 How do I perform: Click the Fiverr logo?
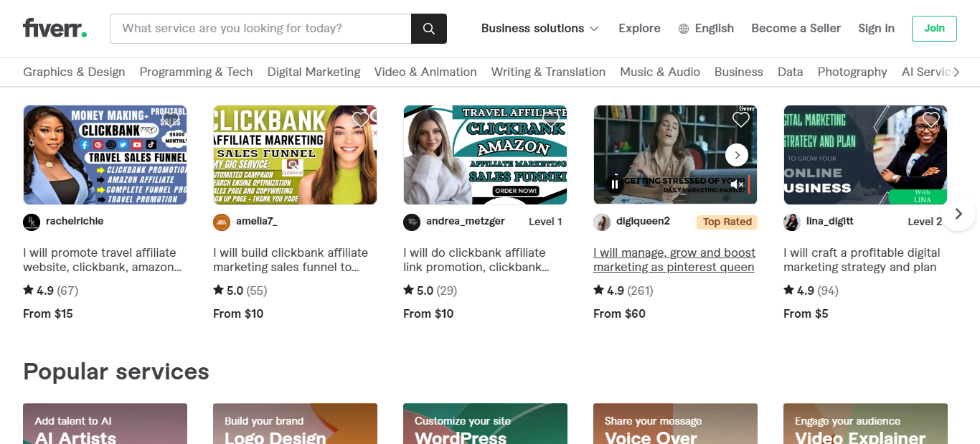pos(54,27)
